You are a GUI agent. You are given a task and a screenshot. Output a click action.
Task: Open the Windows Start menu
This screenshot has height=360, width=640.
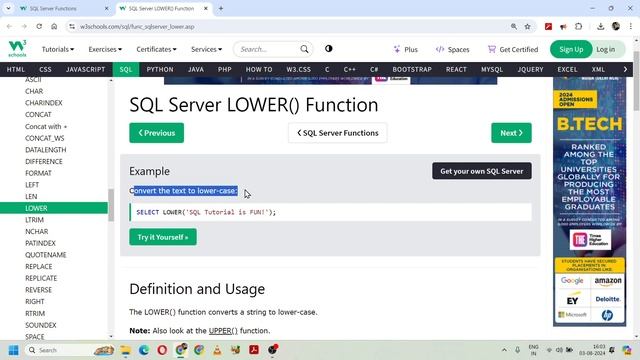13,350
